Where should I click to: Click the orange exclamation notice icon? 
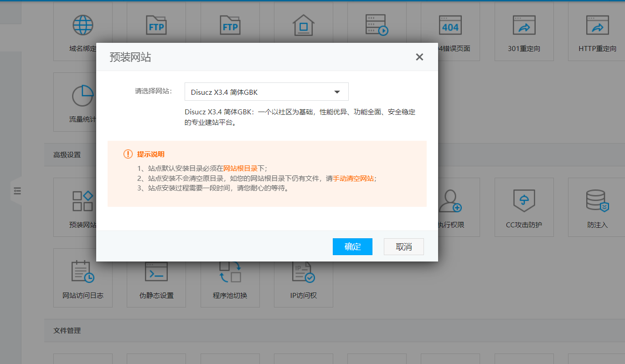click(128, 154)
